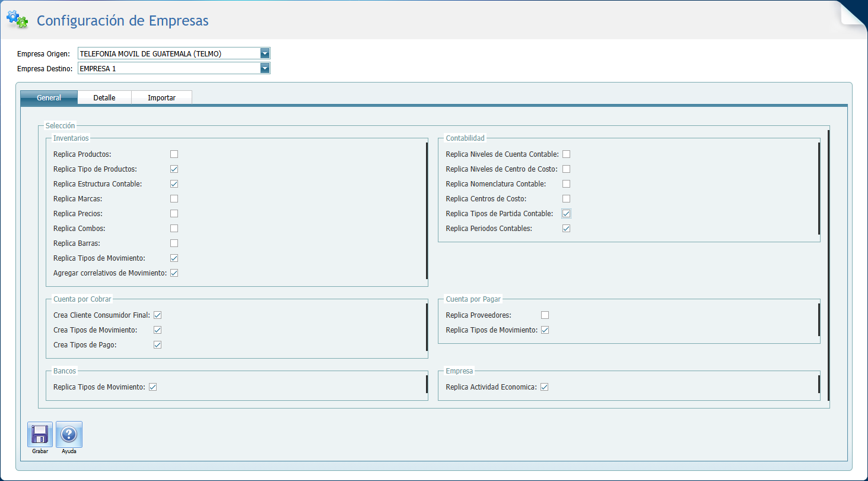
Task: Open the Ayuda help icon
Action: tap(69, 435)
